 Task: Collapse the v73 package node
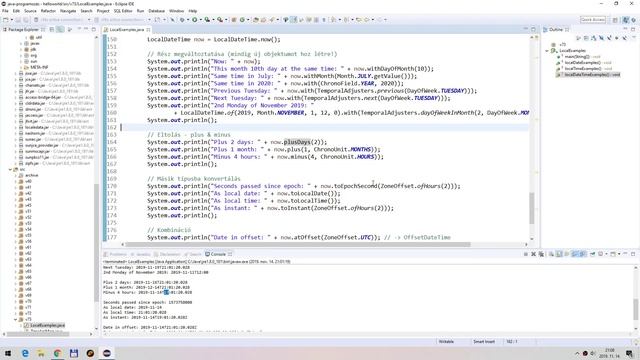pyautogui.click(x=16, y=319)
